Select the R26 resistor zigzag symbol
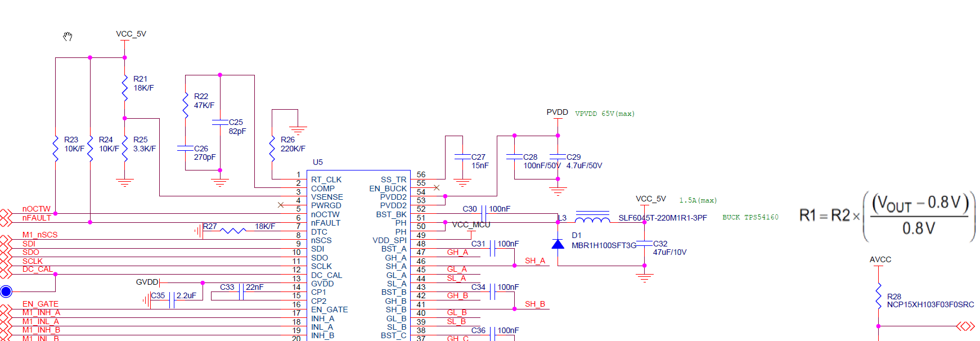This screenshot has height=341, width=980. point(272,148)
